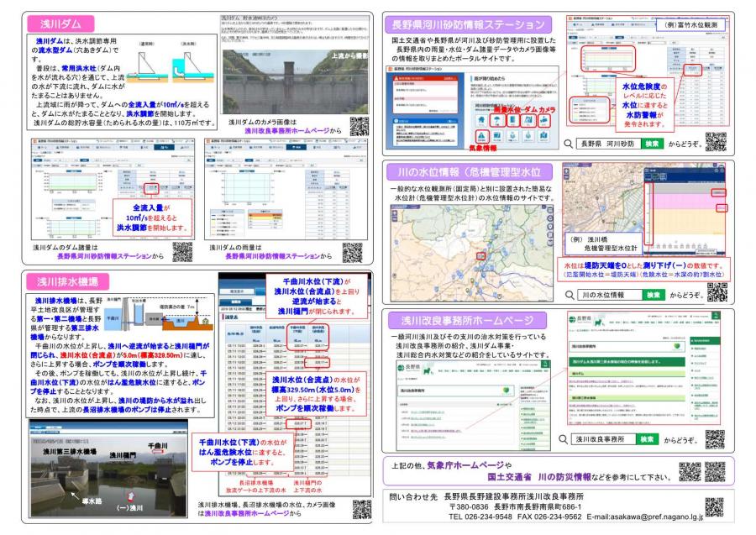
Task: Click the callout 全流入量が10㎥/sを超えると
Action: 151,218
